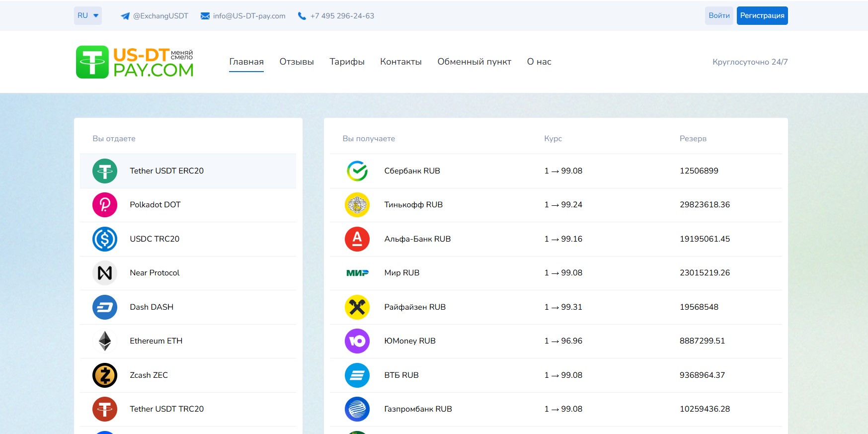Call +7 495 296-24-63 link
Image resolution: width=868 pixels, height=434 pixels.
pyautogui.click(x=342, y=16)
